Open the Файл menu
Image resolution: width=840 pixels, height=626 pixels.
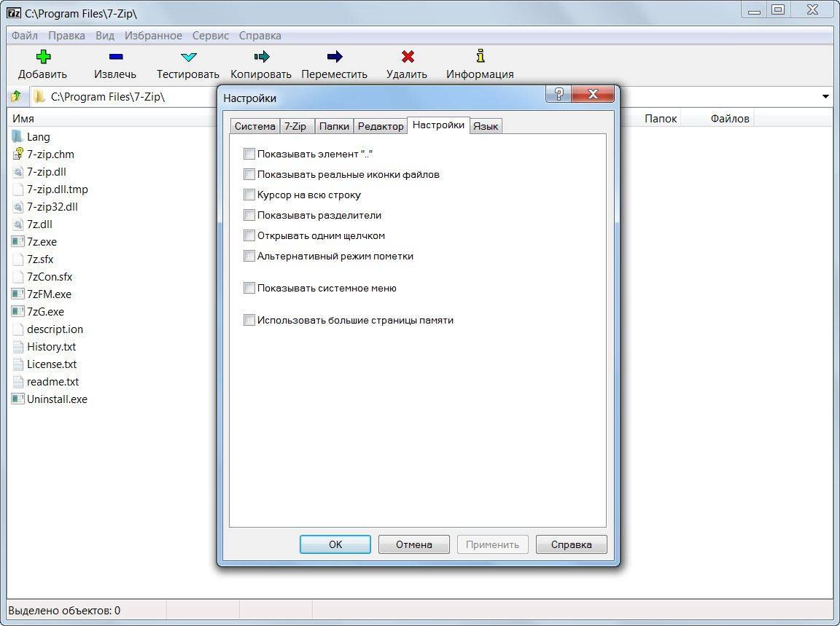(x=25, y=35)
